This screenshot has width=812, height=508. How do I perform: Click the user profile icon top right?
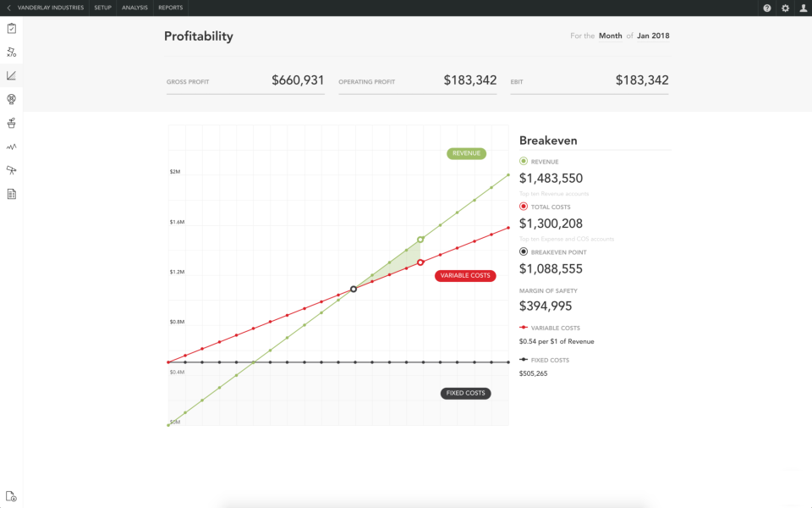(x=804, y=8)
